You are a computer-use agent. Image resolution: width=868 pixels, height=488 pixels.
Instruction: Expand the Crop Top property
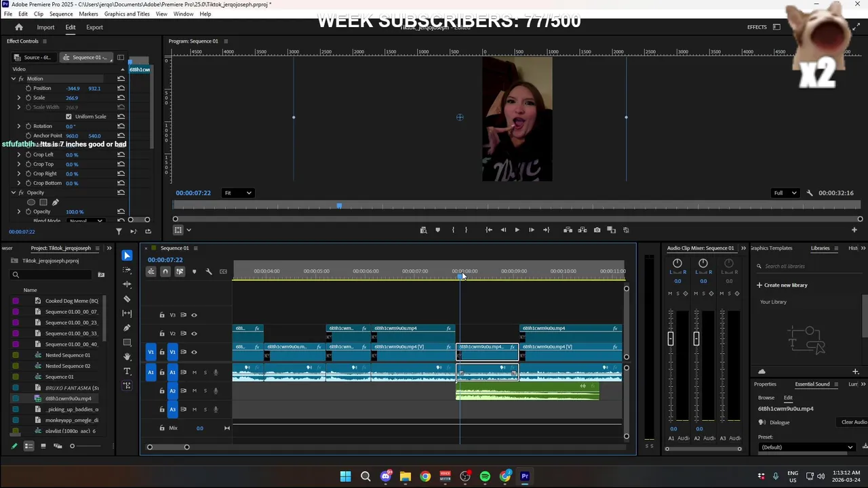pyautogui.click(x=19, y=164)
